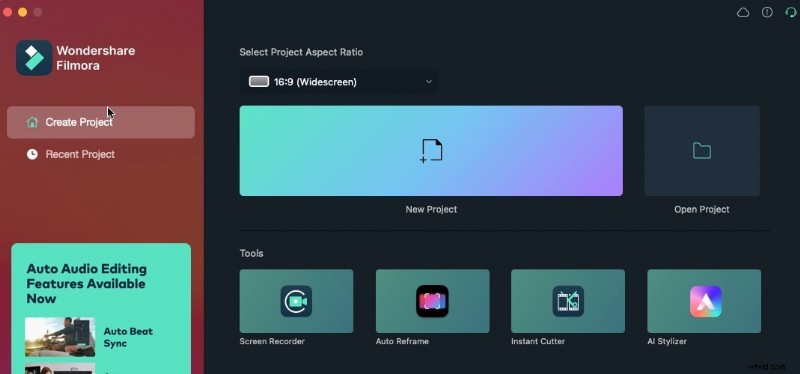Click the exclamation notification icon
The width and height of the screenshot is (800, 374).
tap(767, 12)
